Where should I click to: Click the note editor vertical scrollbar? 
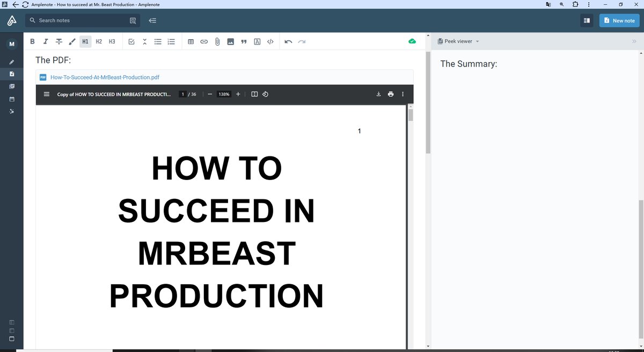428,102
